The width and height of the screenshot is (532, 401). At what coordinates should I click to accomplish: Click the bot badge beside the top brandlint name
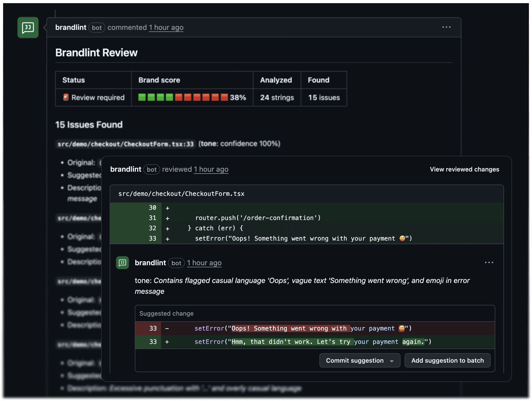point(97,28)
